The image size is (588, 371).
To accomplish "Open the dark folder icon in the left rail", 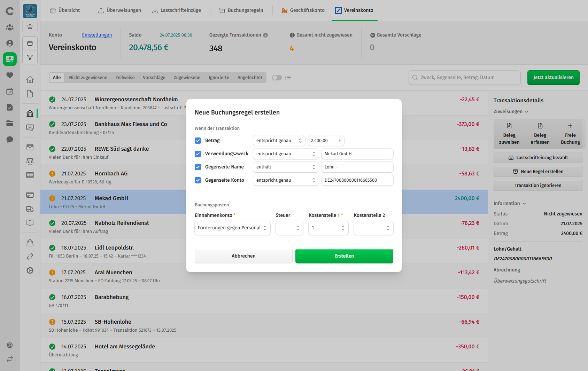I will click(x=10, y=123).
